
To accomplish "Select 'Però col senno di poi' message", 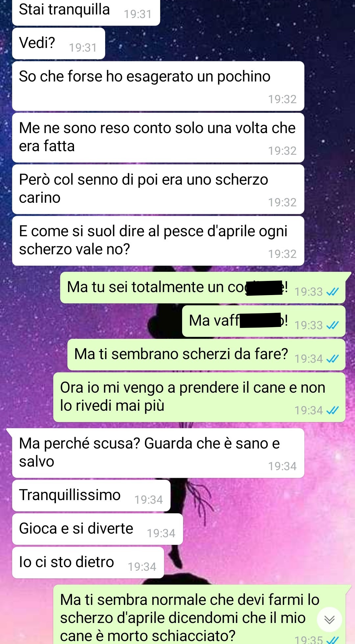I will [x=158, y=189].
